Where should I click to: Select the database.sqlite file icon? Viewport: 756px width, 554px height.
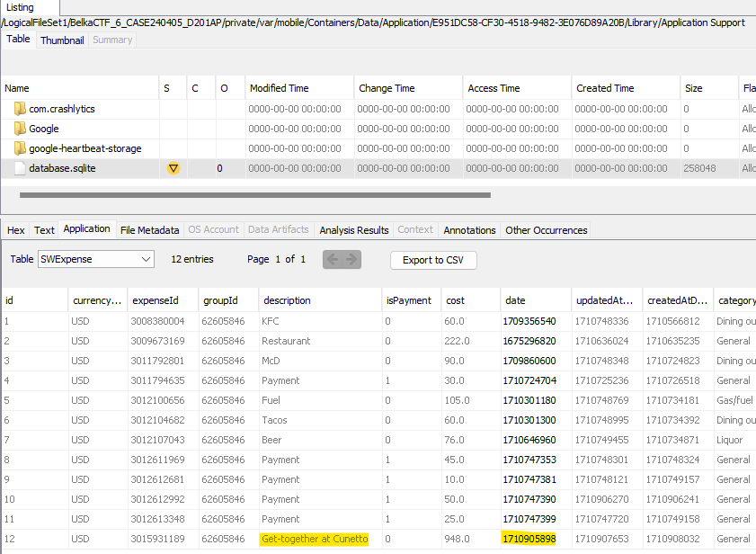pos(20,168)
